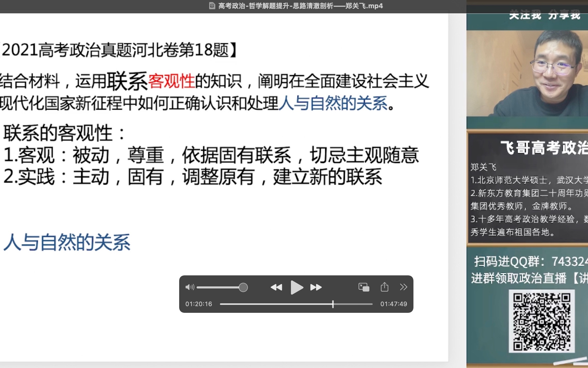Viewport: 588px width, 368px height.
Task: Click the playback progress bar playhead
Action: [333, 304]
